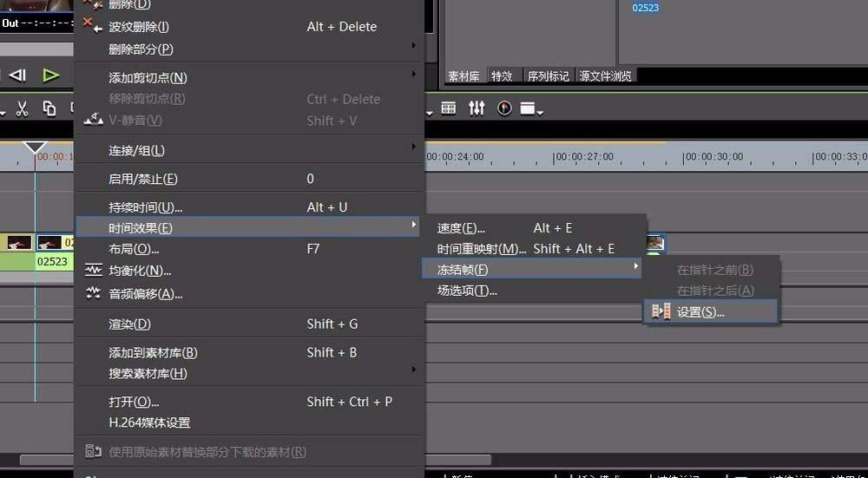Click the V-静音 mute icon
Screen dimensions: 868x478
[93, 119]
